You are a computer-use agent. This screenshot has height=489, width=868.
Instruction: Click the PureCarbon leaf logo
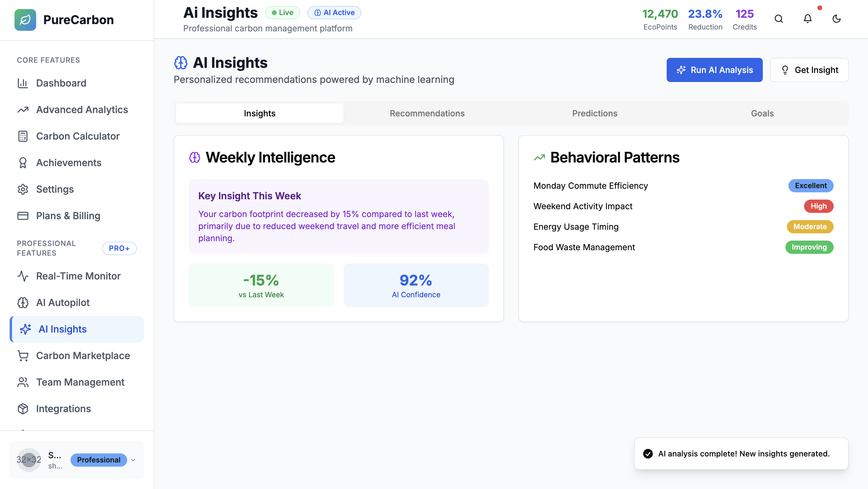pyautogui.click(x=25, y=20)
